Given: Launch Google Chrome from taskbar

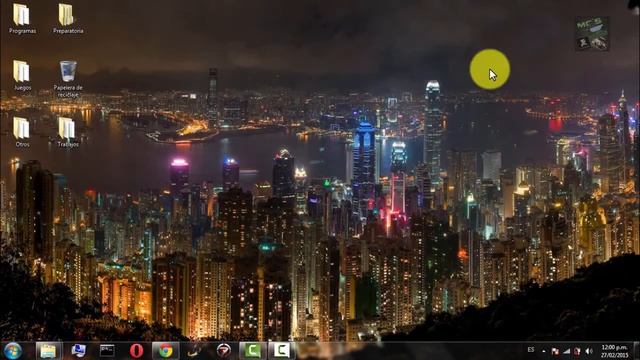Looking at the screenshot, I should [165, 351].
